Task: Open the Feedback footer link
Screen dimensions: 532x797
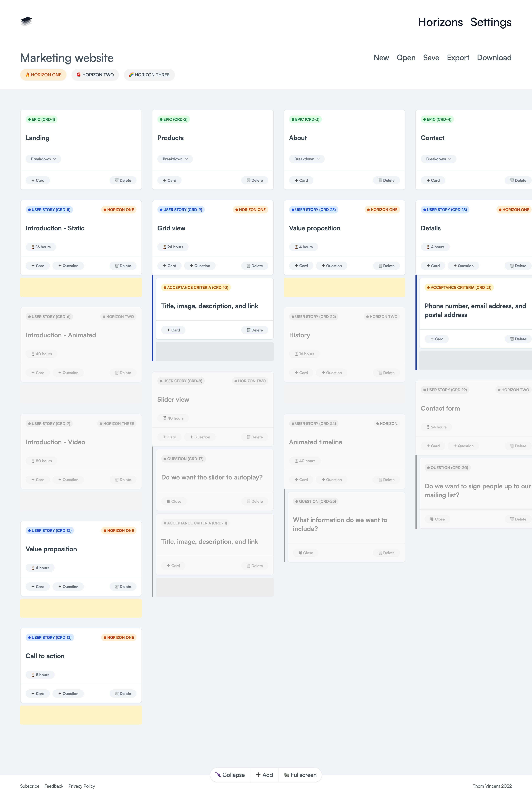Action: pos(54,786)
